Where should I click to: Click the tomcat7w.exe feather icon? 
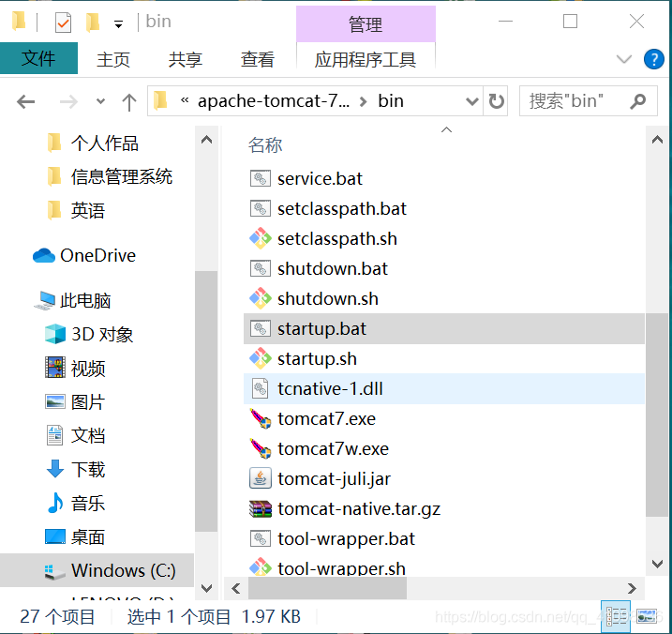click(261, 448)
